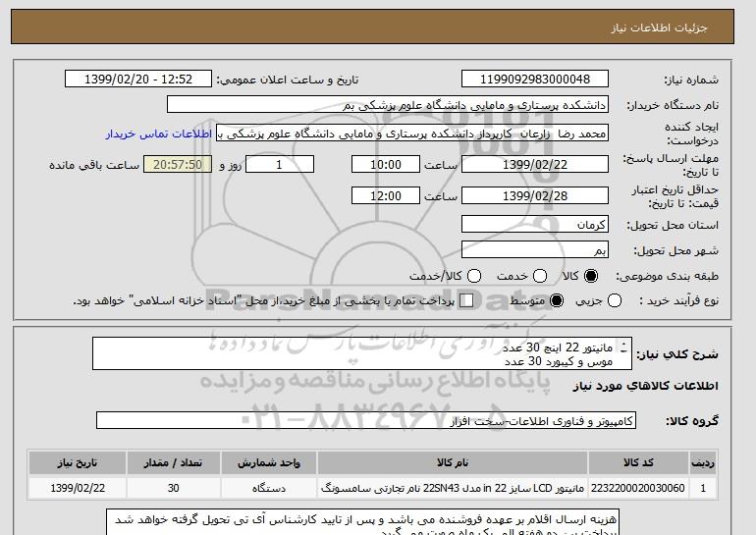
Task: Click the need date cell 1399/02/22
Action: pos(78,488)
